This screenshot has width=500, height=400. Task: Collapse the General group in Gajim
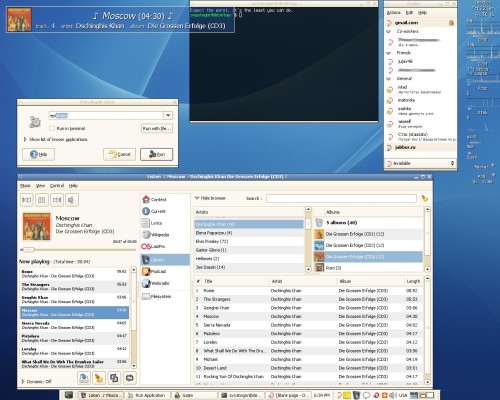point(389,79)
